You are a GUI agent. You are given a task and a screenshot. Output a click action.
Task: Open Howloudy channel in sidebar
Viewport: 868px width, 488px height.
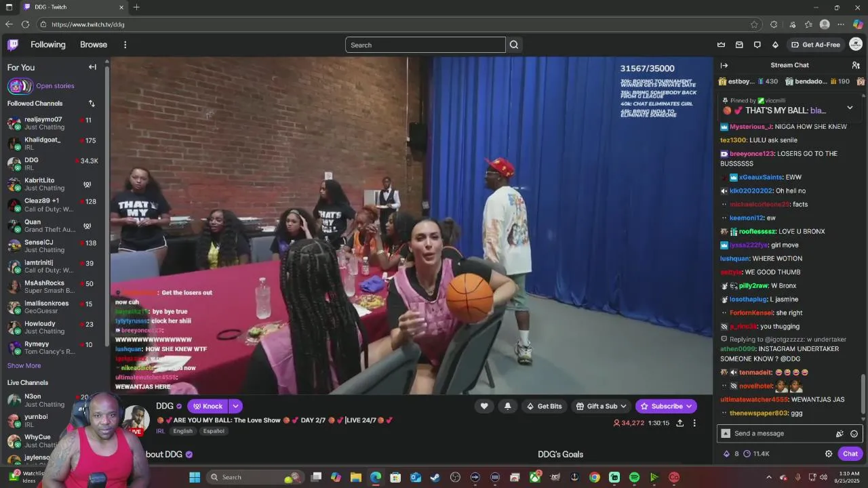(53, 327)
